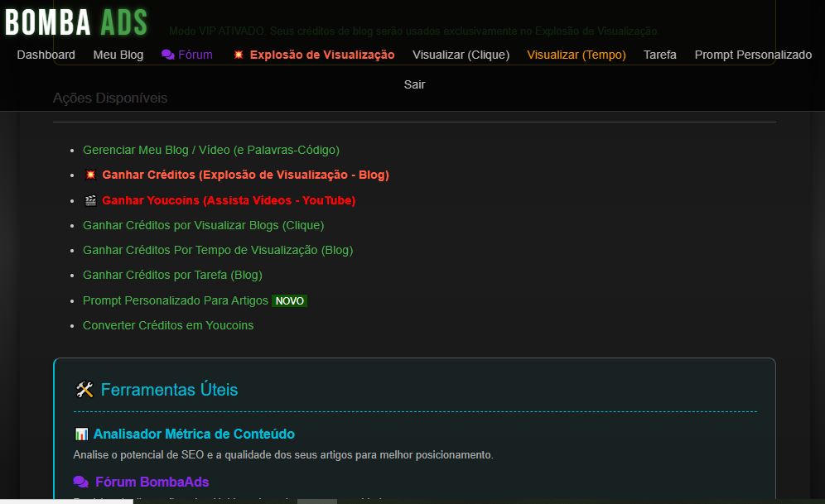This screenshot has width=825, height=504.
Task: Click the explosion icon next to Explosão de Visualização
Action: tap(238, 54)
